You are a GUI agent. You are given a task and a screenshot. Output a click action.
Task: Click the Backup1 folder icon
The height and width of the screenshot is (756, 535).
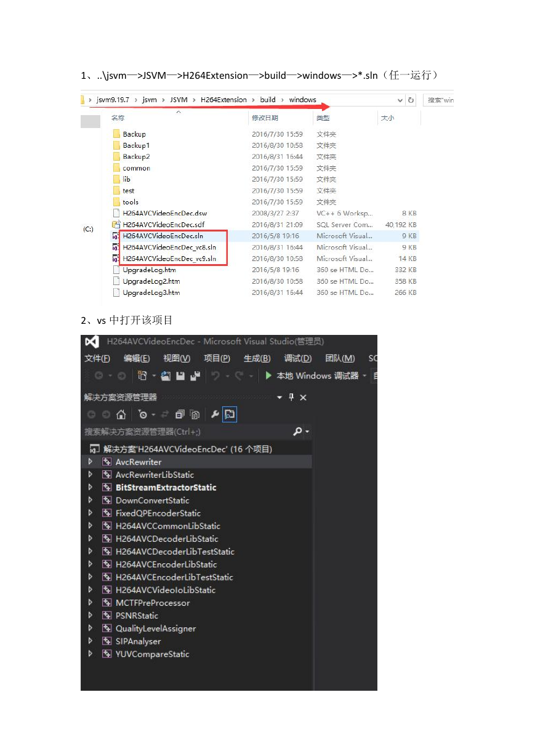pos(117,145)
